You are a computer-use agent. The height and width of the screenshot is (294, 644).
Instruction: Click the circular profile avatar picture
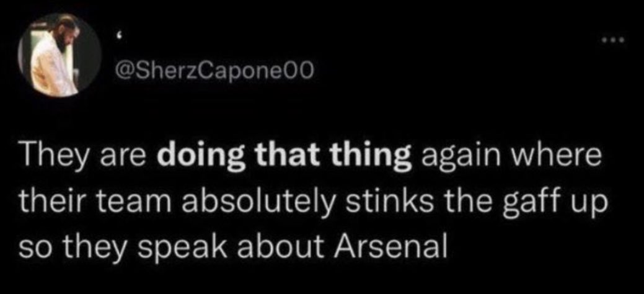(60, 55)
